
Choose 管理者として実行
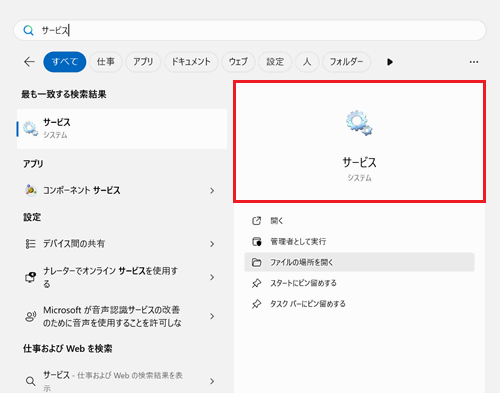[359, 241]
